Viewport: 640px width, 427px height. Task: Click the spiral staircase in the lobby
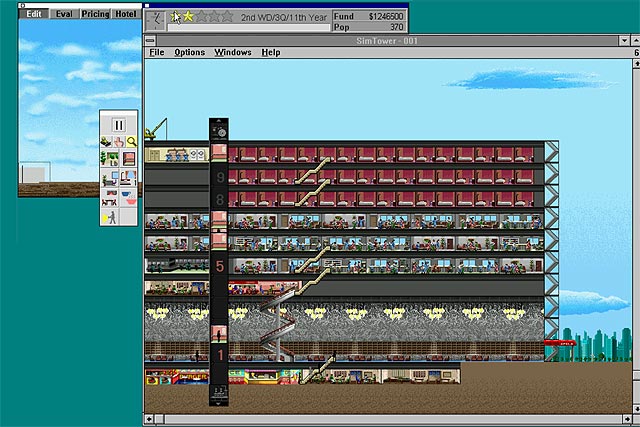[278, 325]
